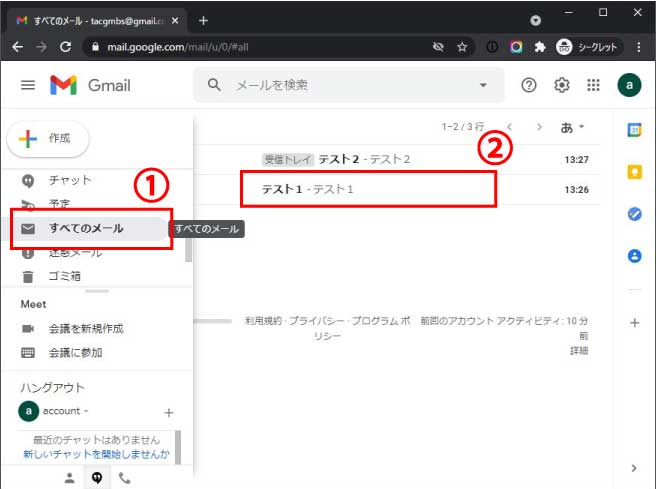Open Google Keep in the side panel
Viewport: 656px width, 489px height.
point(634,172)
